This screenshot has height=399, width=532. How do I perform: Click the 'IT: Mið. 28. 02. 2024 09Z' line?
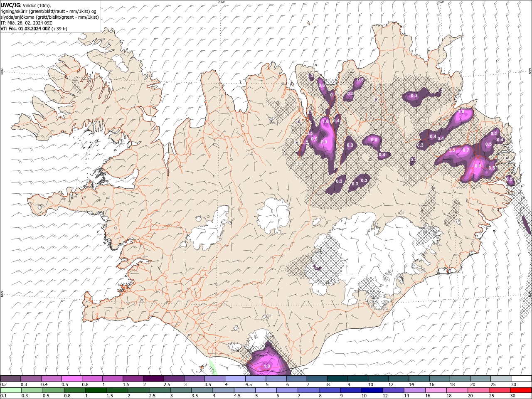pos(26,23)
